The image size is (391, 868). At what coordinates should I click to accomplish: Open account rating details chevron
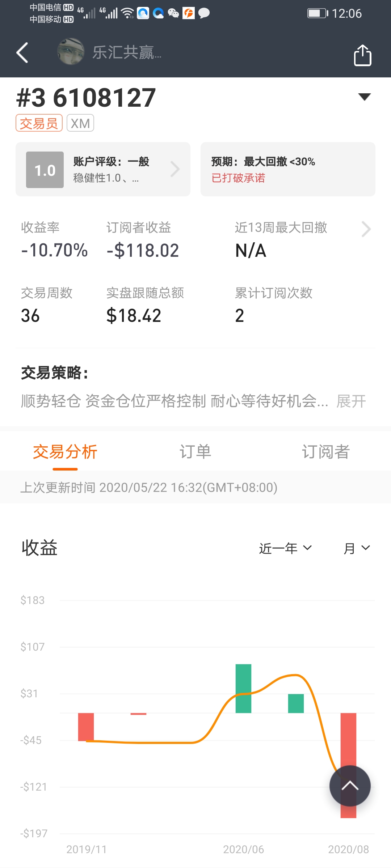(175, 169)
